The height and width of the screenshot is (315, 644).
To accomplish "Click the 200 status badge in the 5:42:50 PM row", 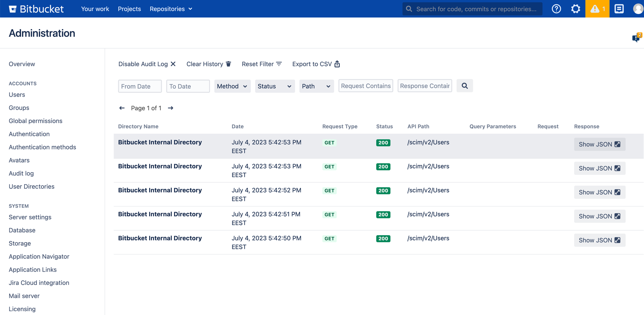I will pyautogui.click(x=383, y=239).
